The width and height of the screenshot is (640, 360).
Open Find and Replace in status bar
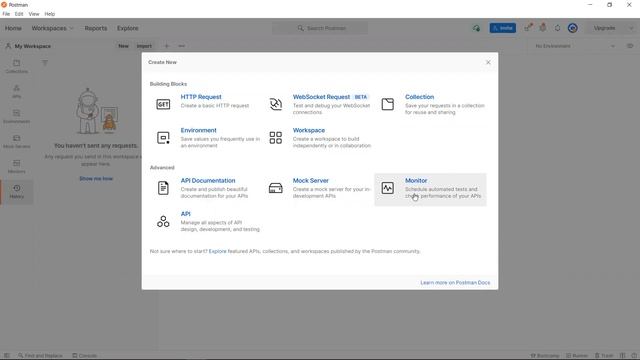(40, 356)
